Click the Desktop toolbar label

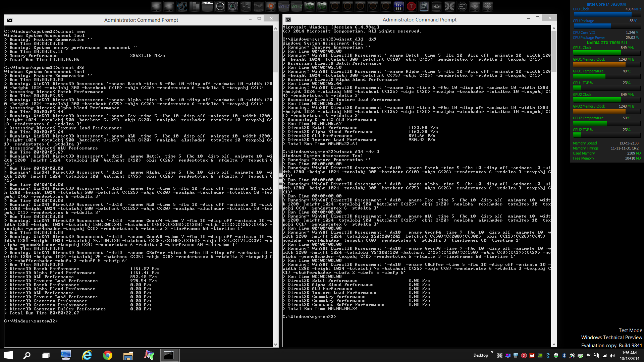click(x=481, y=355)
